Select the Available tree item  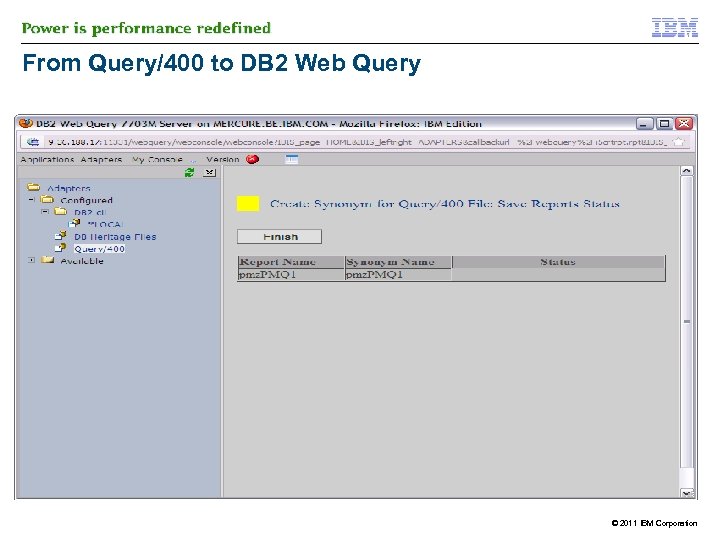click(82, 261)
